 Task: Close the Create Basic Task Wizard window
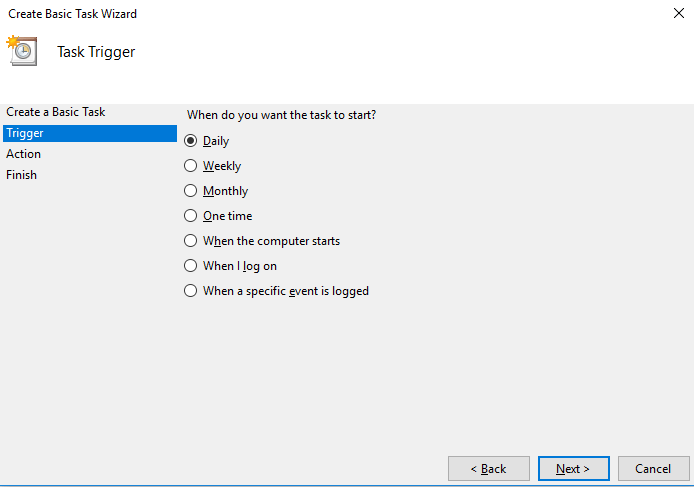(x=679, y=14)
